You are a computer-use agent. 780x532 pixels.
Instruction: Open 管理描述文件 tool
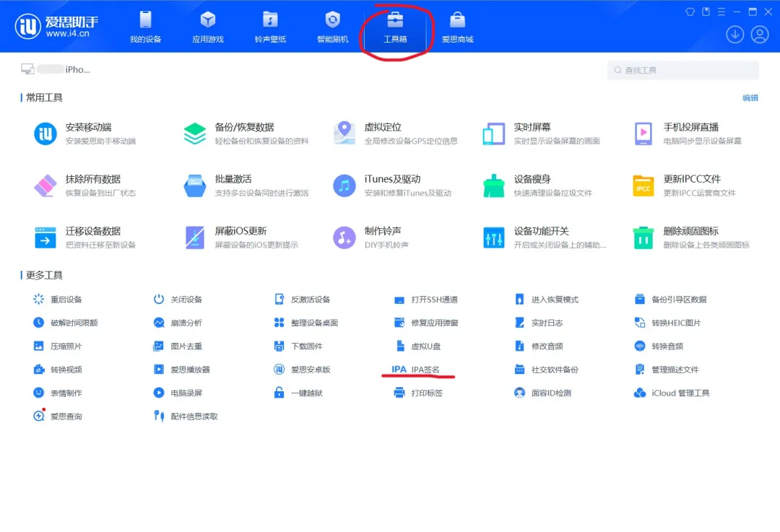click(x=667, y=370)
